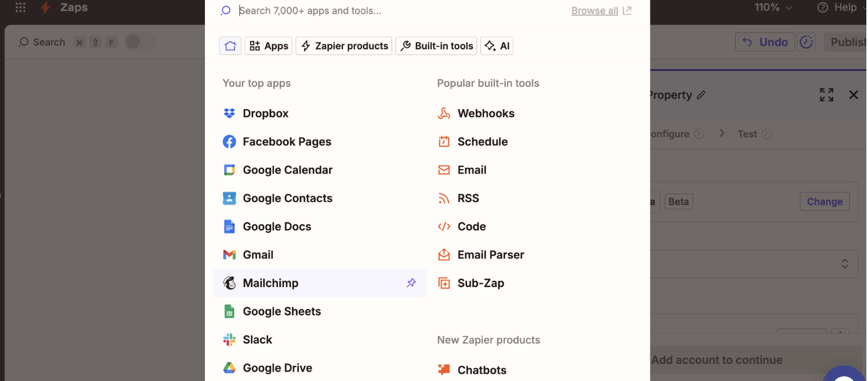The width and height of the screenshot is (868, 381).
Task: Open version history clock icon
Action: (806, 42)
